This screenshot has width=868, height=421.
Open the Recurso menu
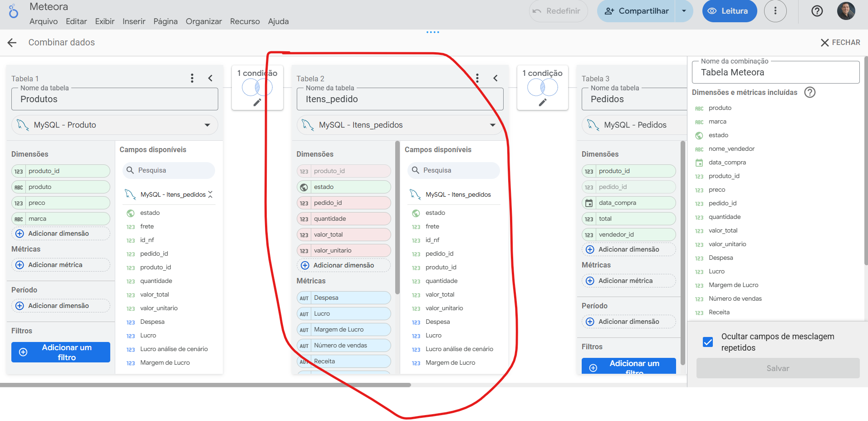(245, 21)
